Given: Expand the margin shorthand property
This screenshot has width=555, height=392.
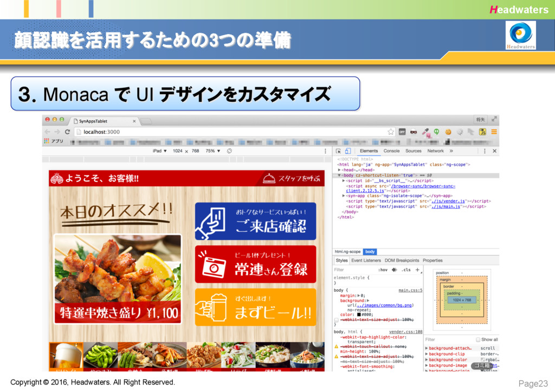Looking at the screenshot, I should (x=359, y=296).
